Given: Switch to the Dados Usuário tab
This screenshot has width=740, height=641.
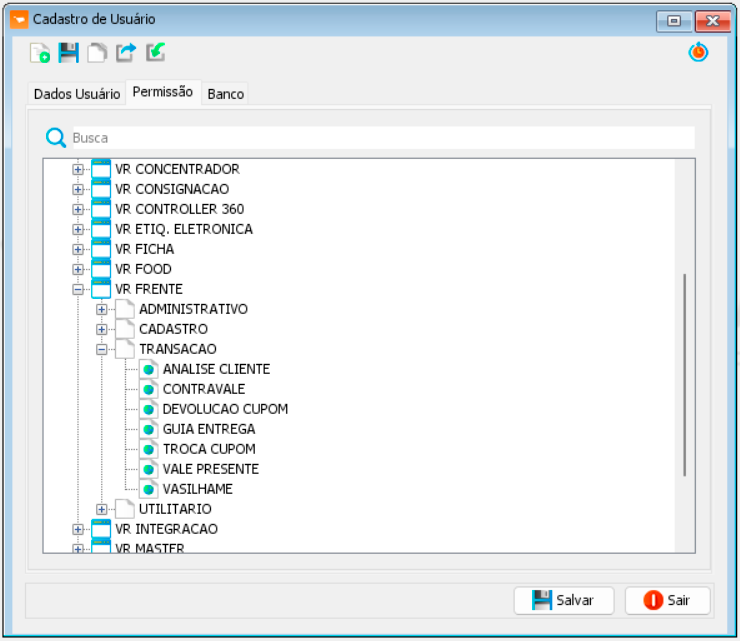Looking at the screenshot, I should coord(77,94).
